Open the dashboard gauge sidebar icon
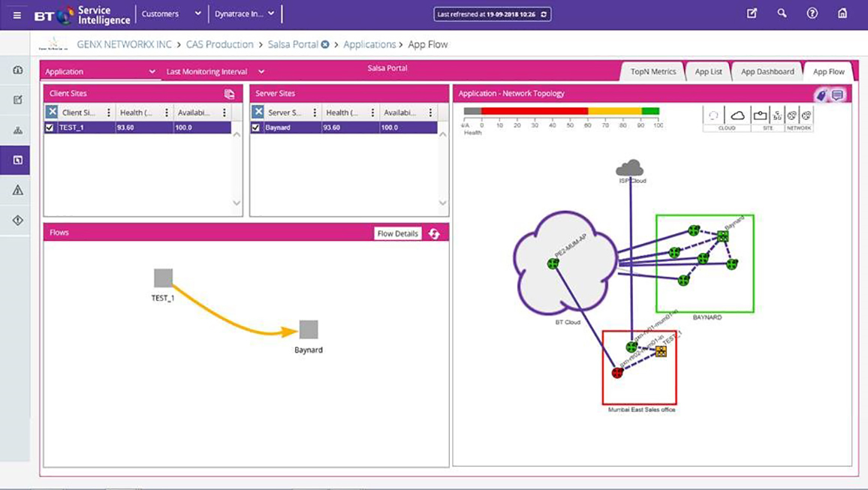Screen dimensions: 868x490 [18, 70]
